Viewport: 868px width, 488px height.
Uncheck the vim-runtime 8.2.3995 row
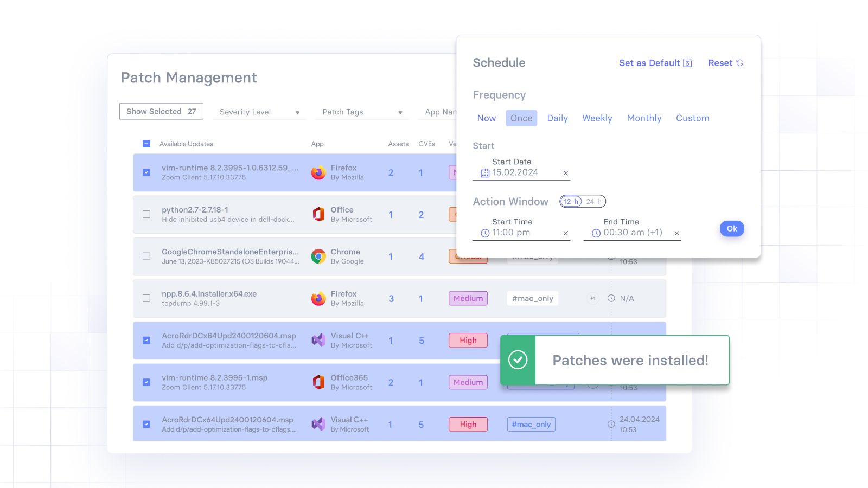pyautogui.click(x=146, y=172)
